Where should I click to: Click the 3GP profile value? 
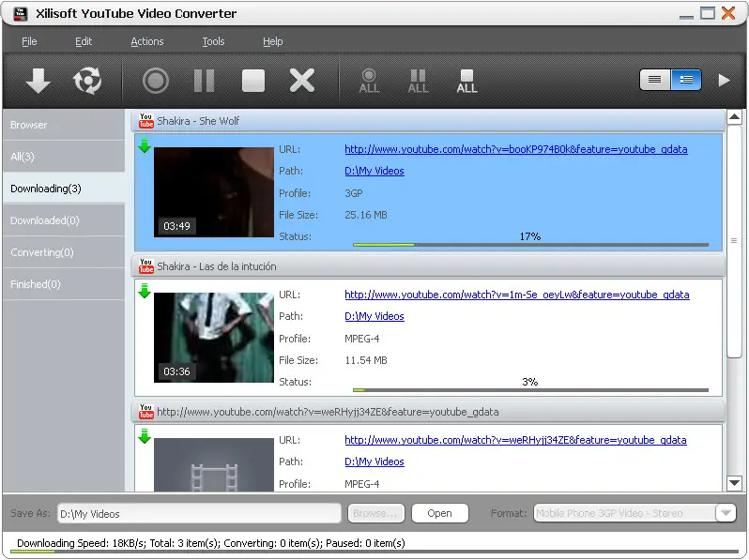[354, 193]
